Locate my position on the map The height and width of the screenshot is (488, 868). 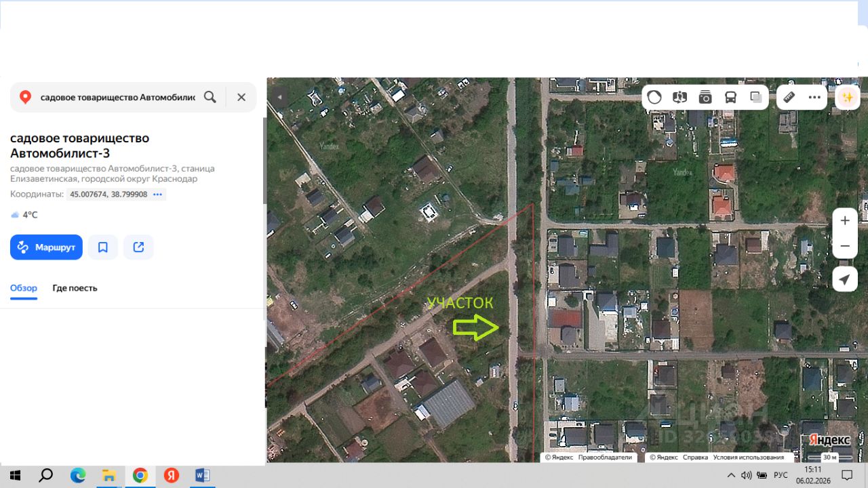click(845, 279)
